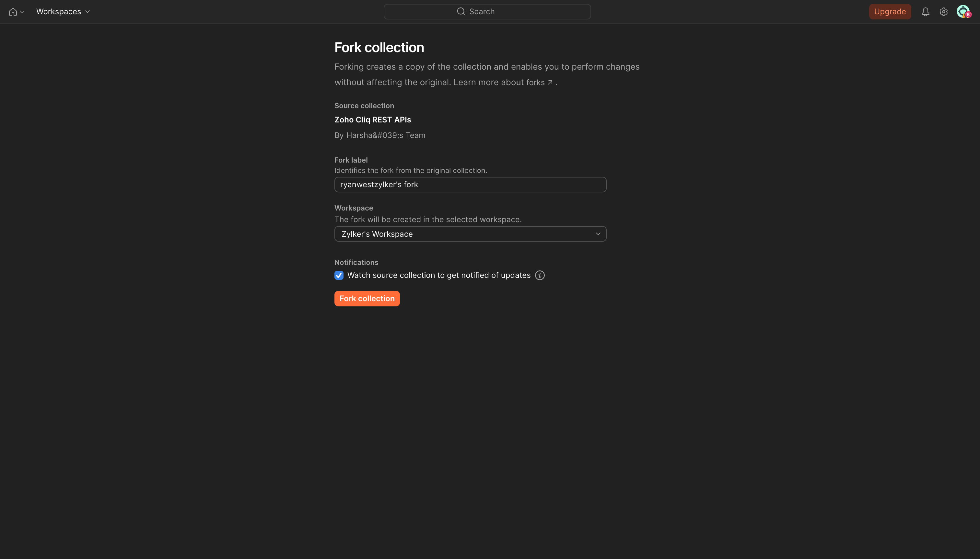The image size is (980, 559).
Task: Expand the chevron next to Home icon
Action: [x=22, y=12]
